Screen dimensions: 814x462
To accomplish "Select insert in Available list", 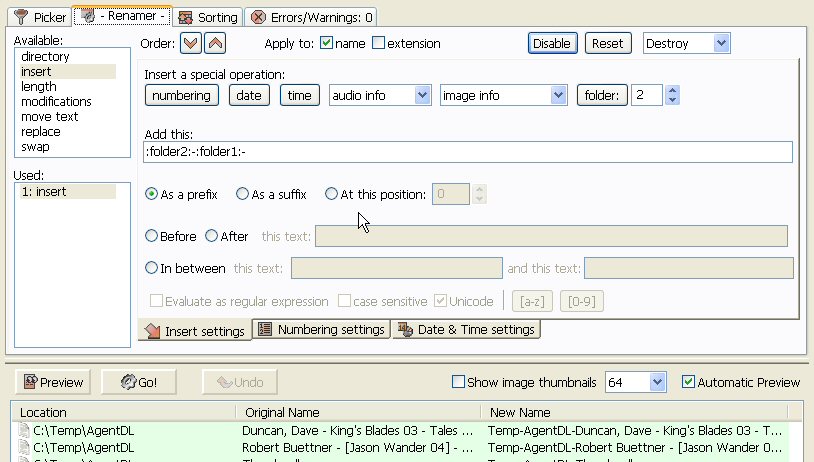I will tap(67, 71).
